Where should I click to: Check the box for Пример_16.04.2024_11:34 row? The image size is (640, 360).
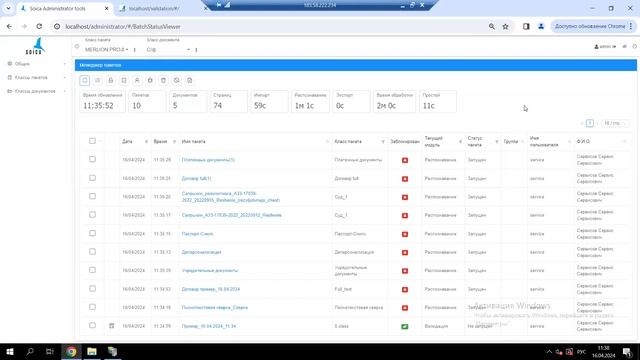pos(92,325)
